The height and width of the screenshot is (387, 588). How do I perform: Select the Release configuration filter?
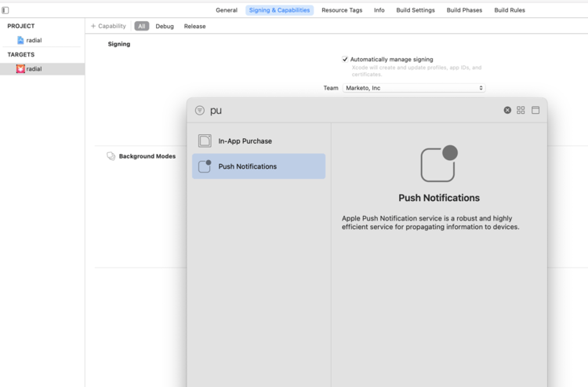click(194, 26)
